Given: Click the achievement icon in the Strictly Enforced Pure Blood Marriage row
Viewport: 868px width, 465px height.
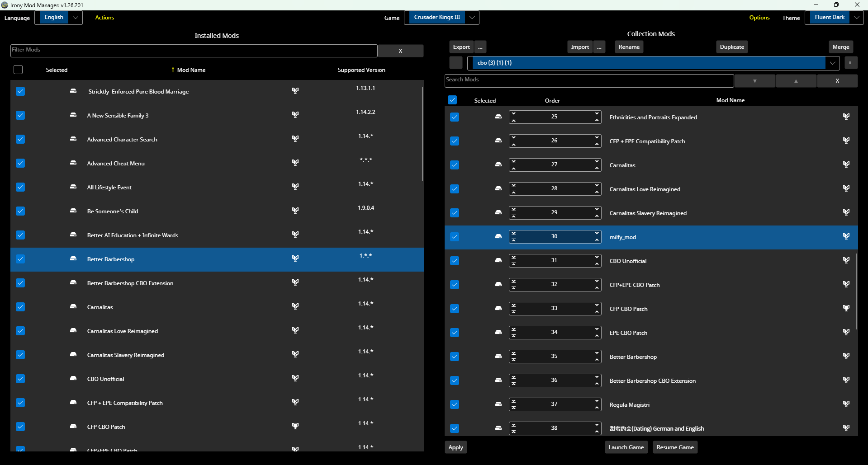Looking at the screenshot, I should pyautogui.click(x=295, y=91).
